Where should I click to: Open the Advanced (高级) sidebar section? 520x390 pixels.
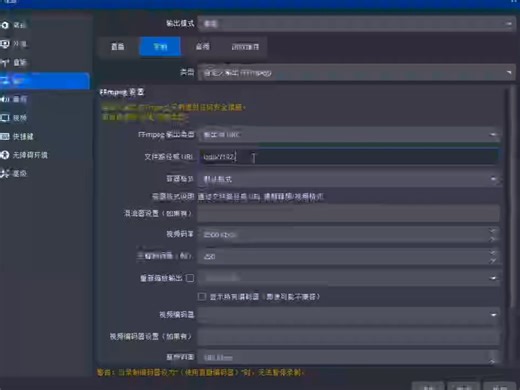(15, 173)
